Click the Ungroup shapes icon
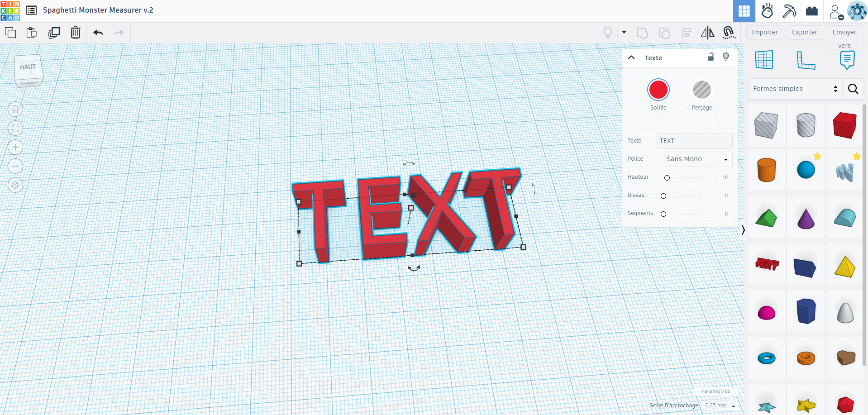The width and height of the screenshot is (868, 415). coord(664,33)
